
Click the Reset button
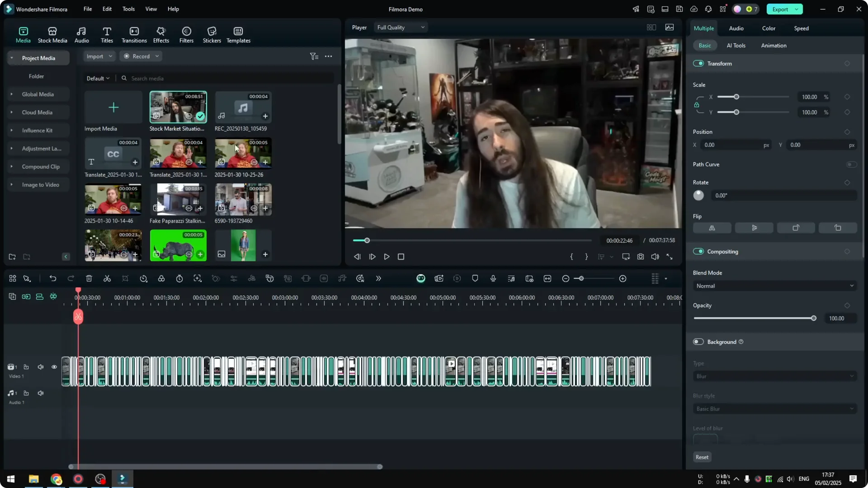tap(702, 457)
